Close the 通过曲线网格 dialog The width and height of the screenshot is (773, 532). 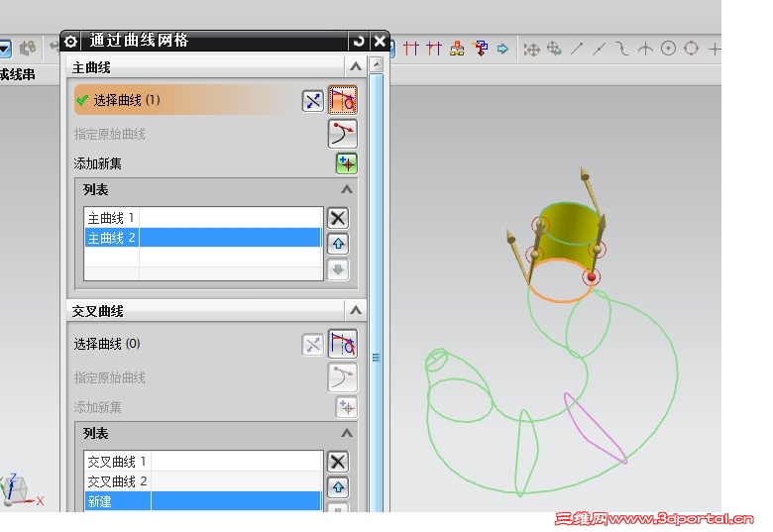coord(380,41)
